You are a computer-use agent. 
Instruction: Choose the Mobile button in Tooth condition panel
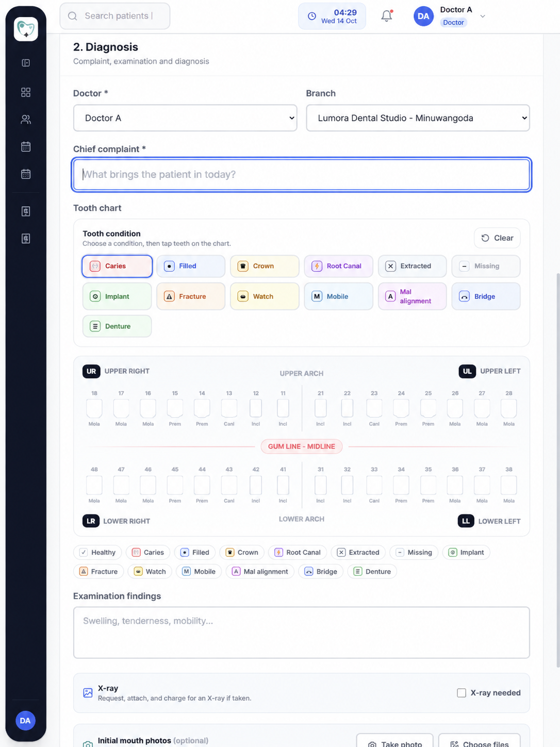(x=338, y=296)
